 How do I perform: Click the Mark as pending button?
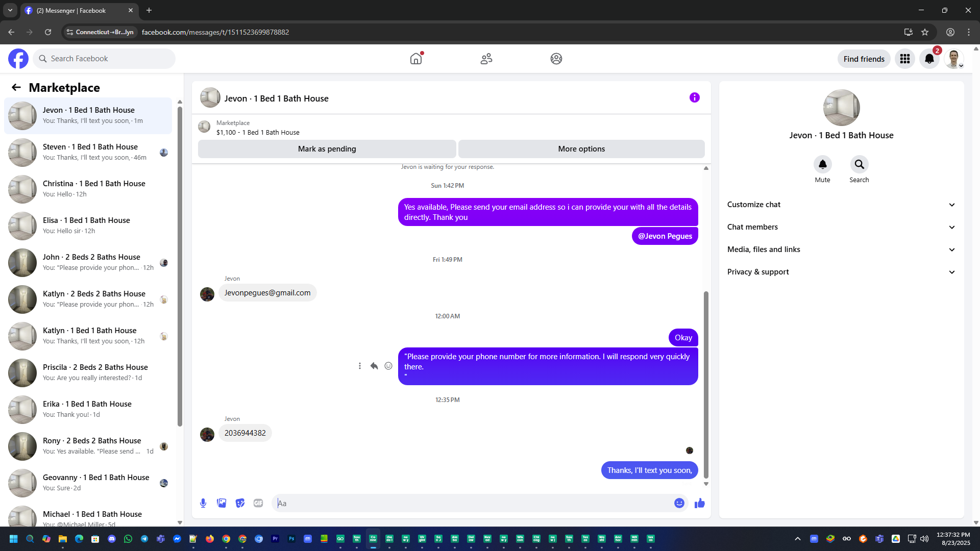click(x=327, y=149)
